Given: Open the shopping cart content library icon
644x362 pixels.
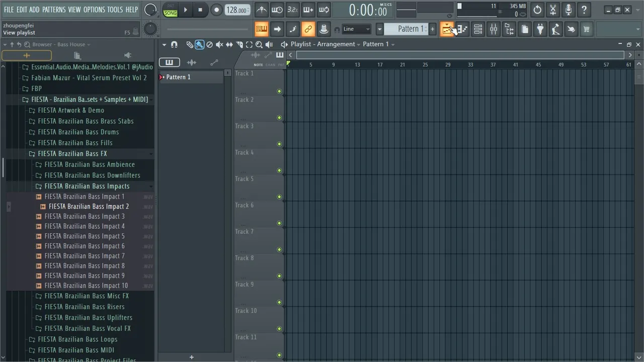Looking at the screenshot, I should click(587, 29).
